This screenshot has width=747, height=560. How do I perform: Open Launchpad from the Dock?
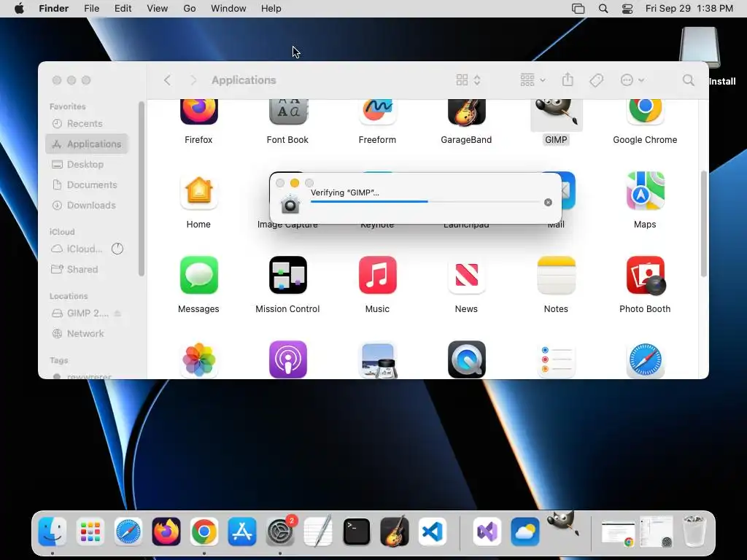click(x=90, y=532)
